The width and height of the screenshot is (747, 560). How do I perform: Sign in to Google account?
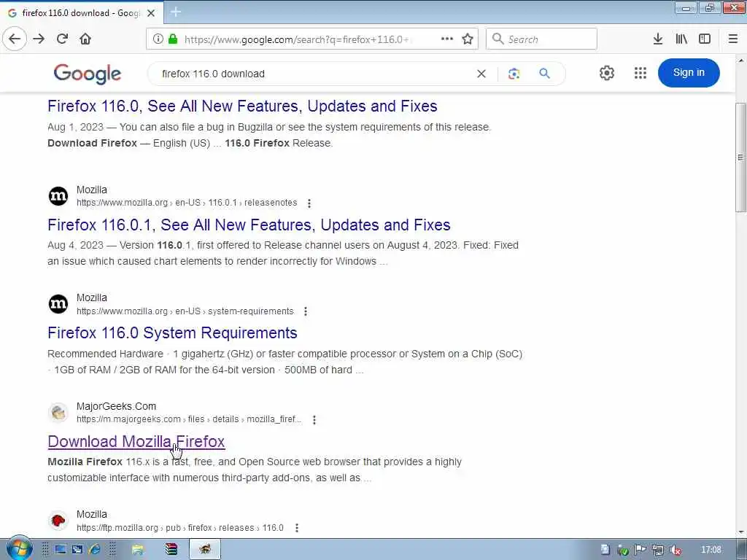689,73
